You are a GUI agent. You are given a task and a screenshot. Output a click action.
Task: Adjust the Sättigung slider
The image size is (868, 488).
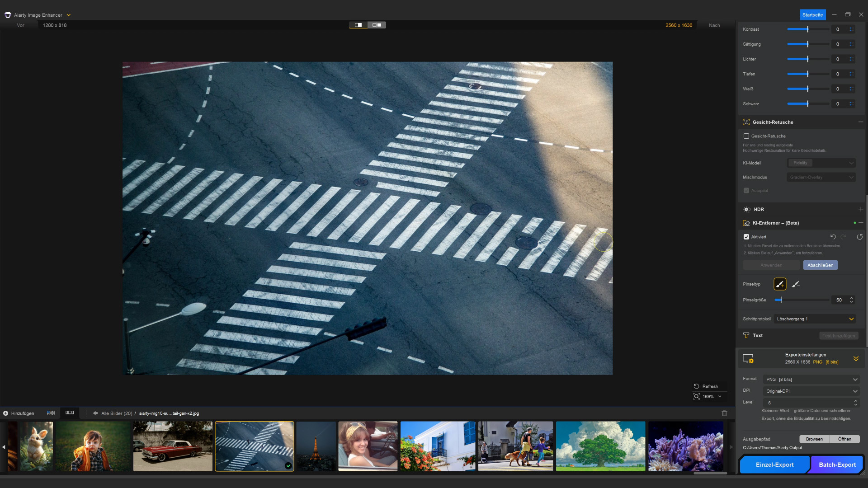click(808, 44)
